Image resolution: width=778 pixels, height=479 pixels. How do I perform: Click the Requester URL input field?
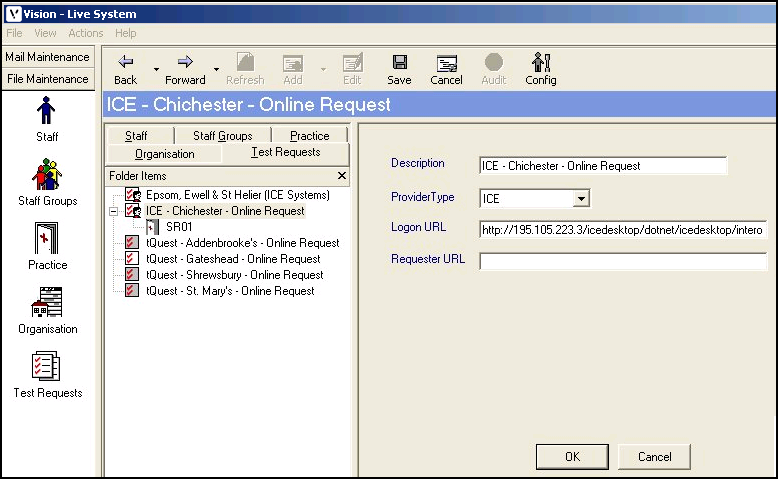coord(623,261)
